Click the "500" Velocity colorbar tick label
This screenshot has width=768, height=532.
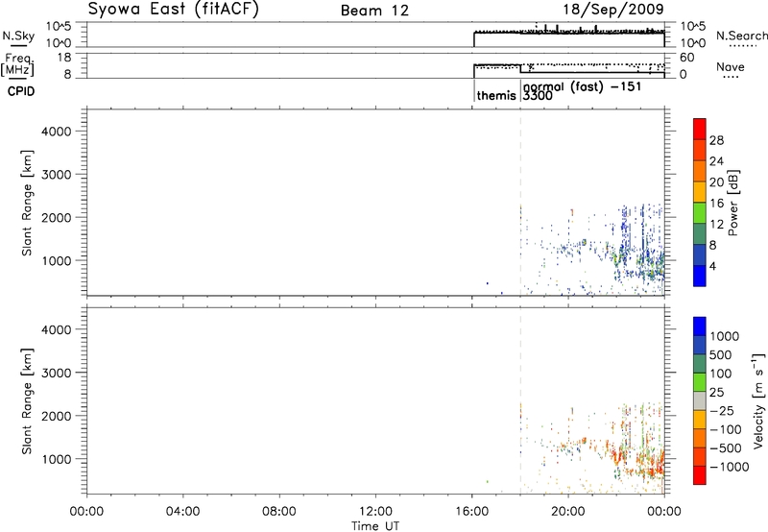[x=721, y=355]
